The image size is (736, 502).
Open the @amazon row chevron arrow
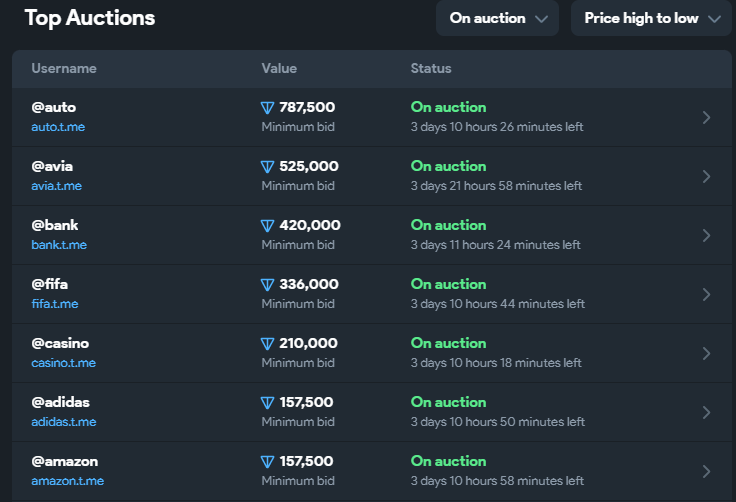[707, 471]
